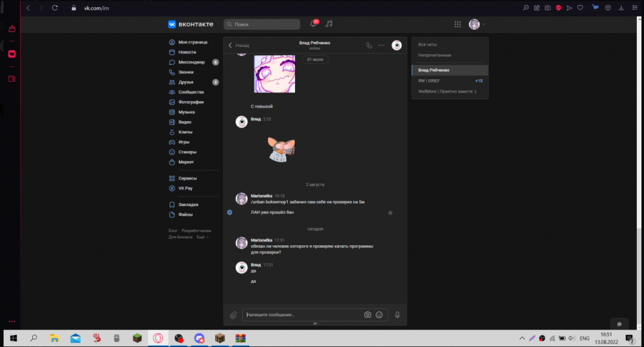Viewport: 644px width, 347px height.
Task: Start a call with the phone icon
Action: (369, 45)
